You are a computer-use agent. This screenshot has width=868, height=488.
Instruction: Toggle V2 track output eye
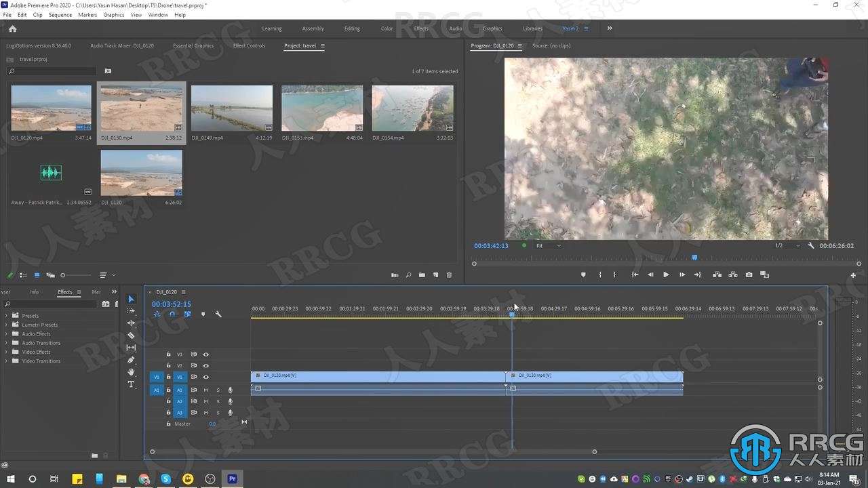pos(206,365)
